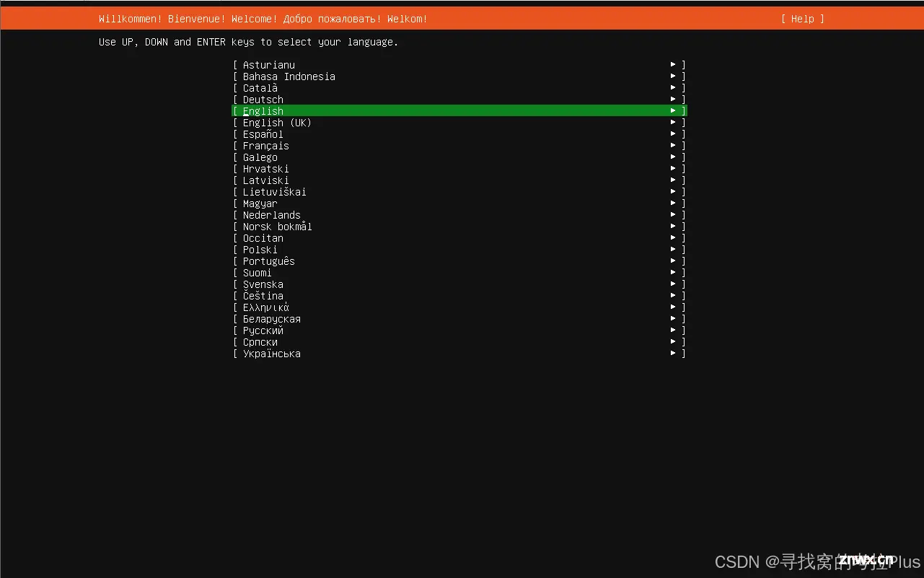Select Polski language
The width and height of the screenshot is (924, 578).
pos(459,250)
